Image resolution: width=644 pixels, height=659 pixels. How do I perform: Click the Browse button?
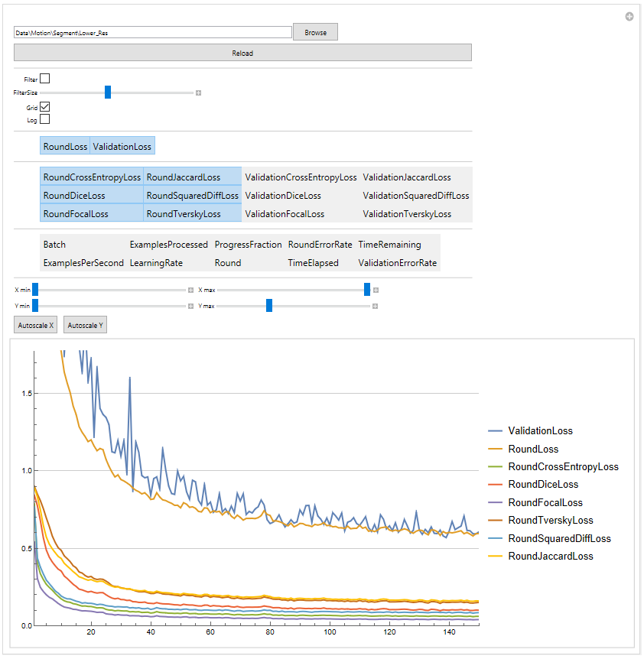pyautogui.click(x=315, y=32)
